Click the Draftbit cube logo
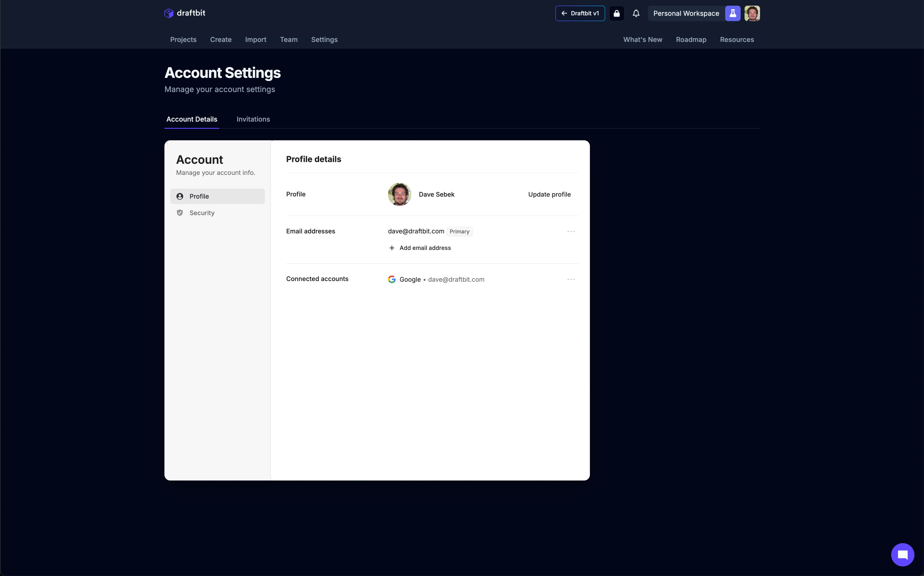924x576 pixels. 169,13
